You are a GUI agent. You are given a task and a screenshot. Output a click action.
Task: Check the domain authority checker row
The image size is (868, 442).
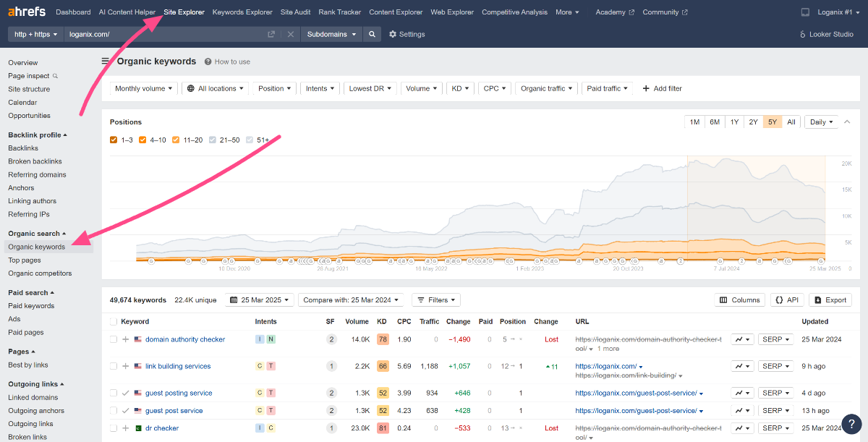[114, 339]
